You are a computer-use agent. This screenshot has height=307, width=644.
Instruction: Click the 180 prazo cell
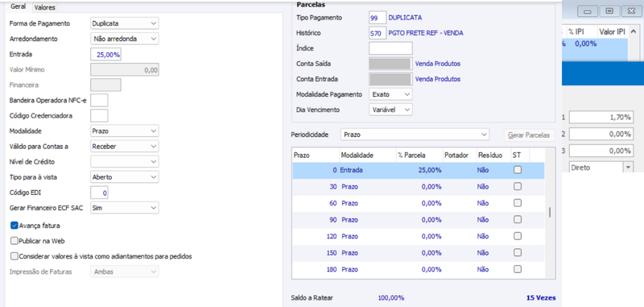point(316,270)
